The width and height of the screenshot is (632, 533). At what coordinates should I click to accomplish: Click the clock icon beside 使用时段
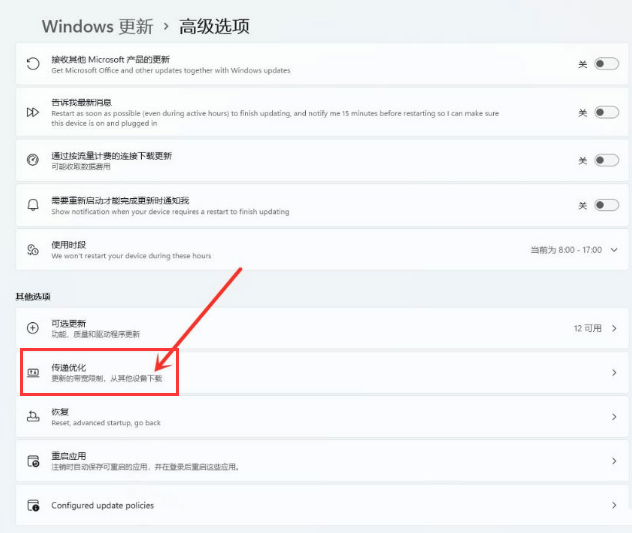click(33, 250)
